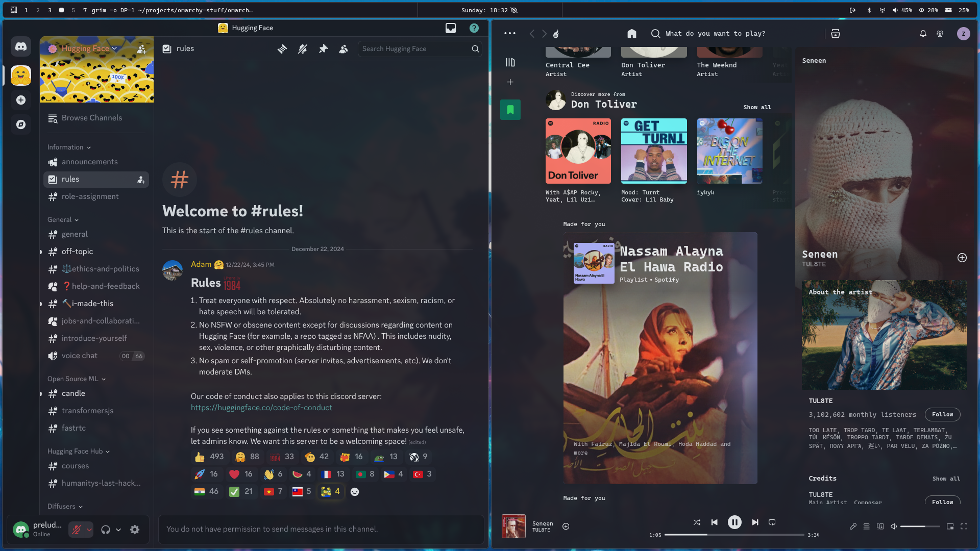Open Discord's Discover compass icon
Screen dimensions: 980x551
coord(21,124)
